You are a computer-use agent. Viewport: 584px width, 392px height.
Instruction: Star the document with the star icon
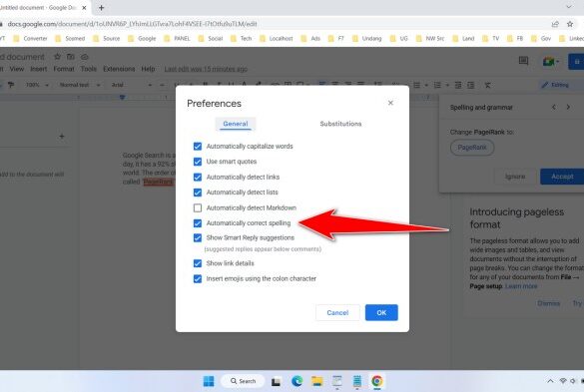(57, 57)
